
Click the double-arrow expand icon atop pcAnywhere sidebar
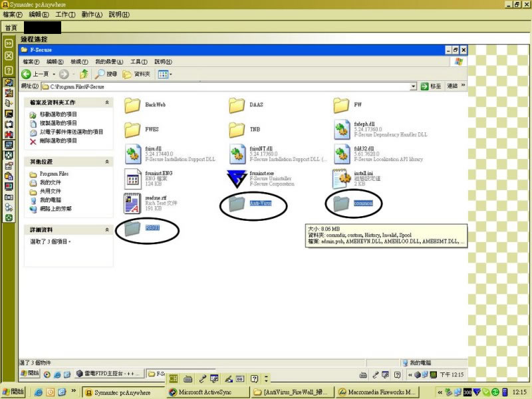9,43
